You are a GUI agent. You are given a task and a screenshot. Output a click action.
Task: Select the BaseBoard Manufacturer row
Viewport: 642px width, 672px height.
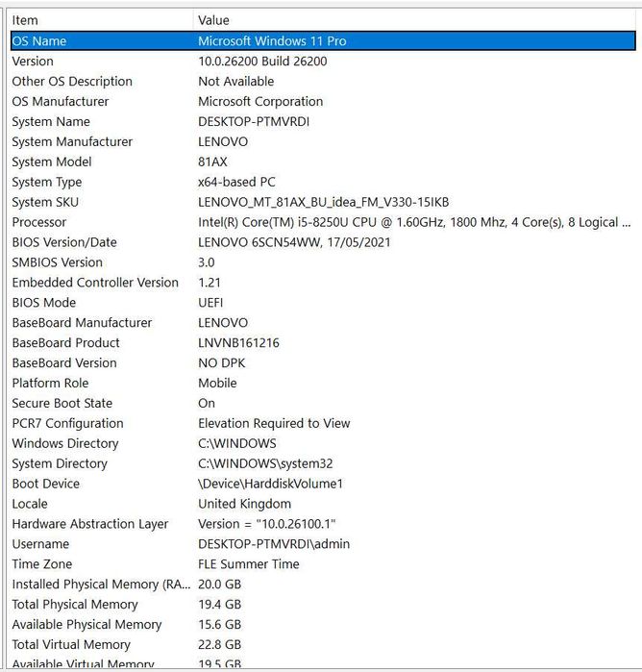click(x=323, y=323)
